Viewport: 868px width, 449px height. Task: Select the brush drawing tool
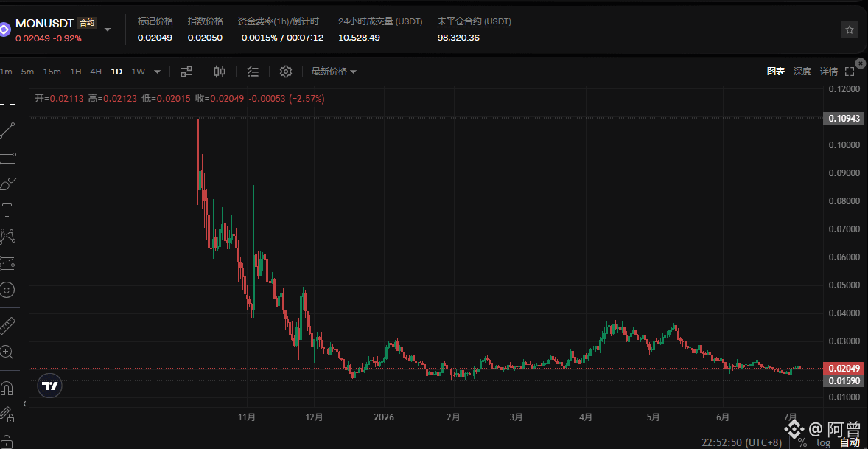click(7, 184)
